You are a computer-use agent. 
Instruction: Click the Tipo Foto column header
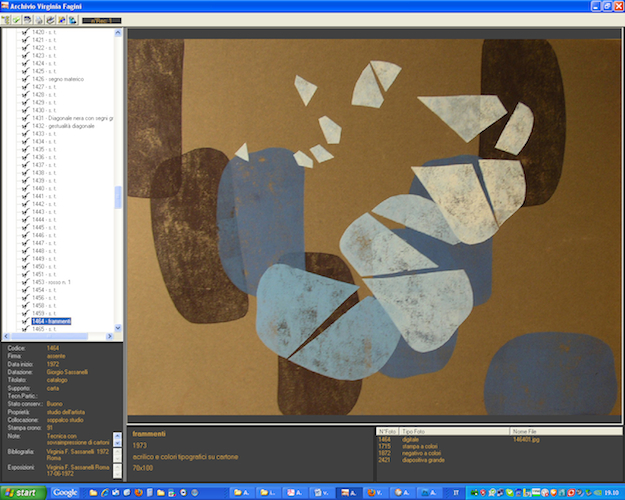coord(454,431)
